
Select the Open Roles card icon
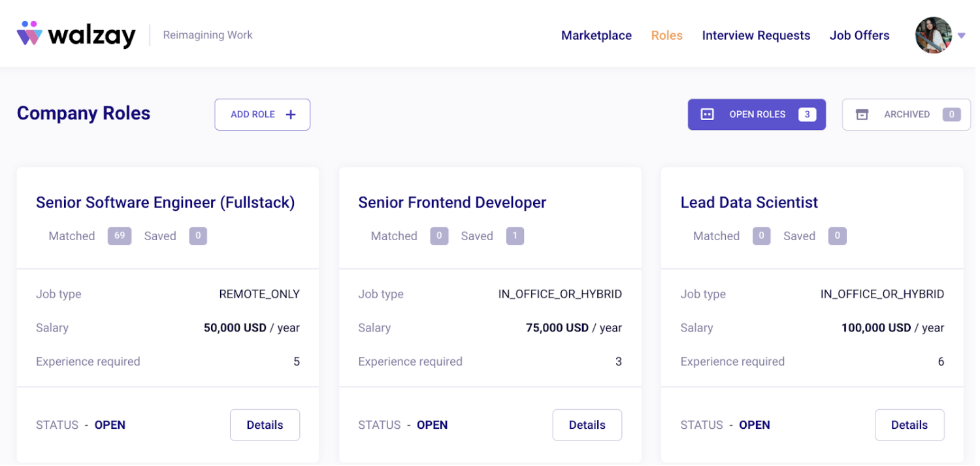point(708,114)
